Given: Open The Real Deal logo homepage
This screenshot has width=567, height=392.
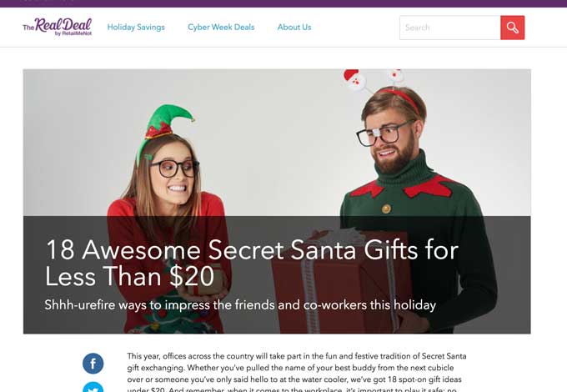Looking at the screenshot, I should tap(58, 27).
